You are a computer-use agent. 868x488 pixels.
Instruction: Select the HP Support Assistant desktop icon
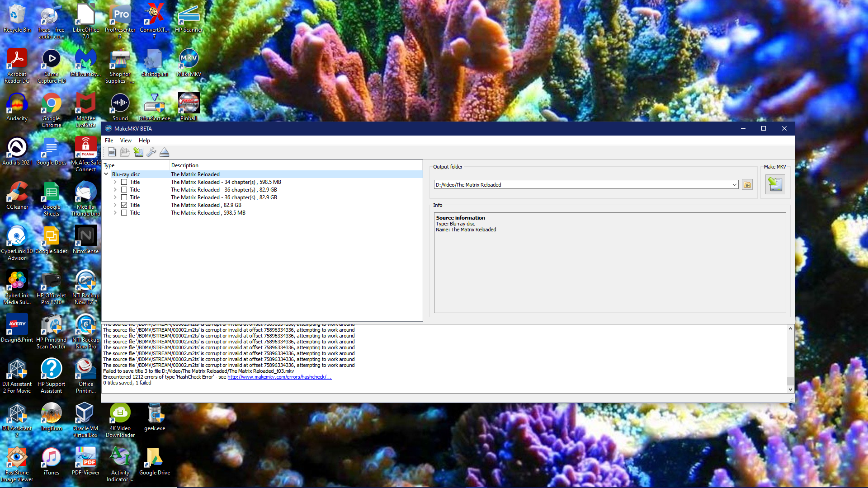click(x=52, y=376)
